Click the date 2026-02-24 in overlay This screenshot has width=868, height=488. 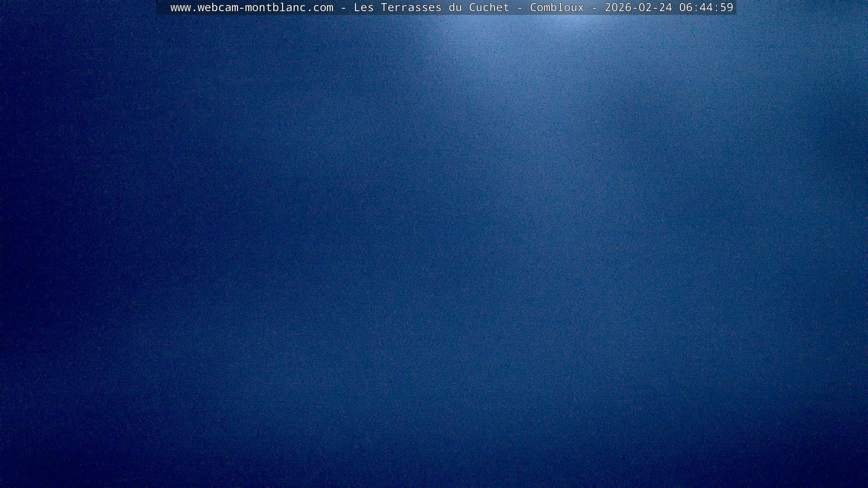(x=638, y=7)
